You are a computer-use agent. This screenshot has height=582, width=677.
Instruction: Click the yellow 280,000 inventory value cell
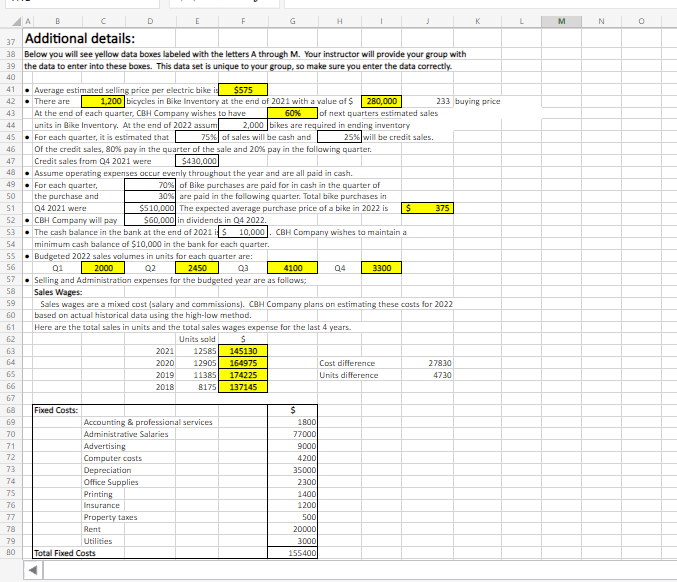click(x=381, y=101)
